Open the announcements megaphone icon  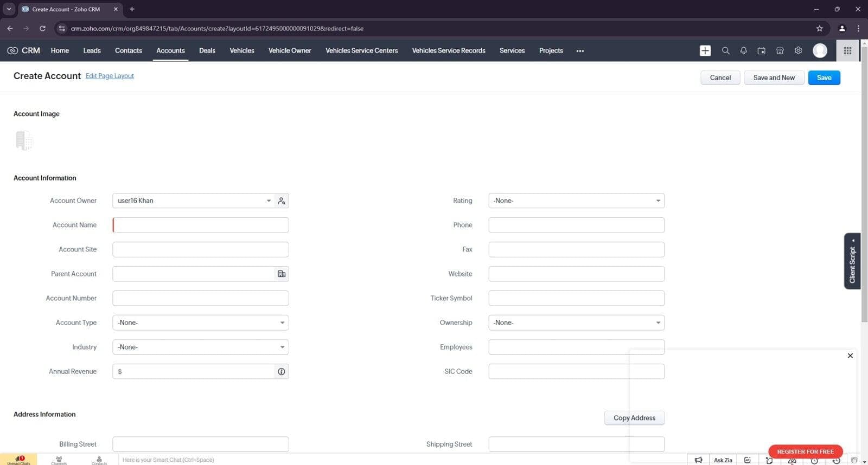[699, 460]
